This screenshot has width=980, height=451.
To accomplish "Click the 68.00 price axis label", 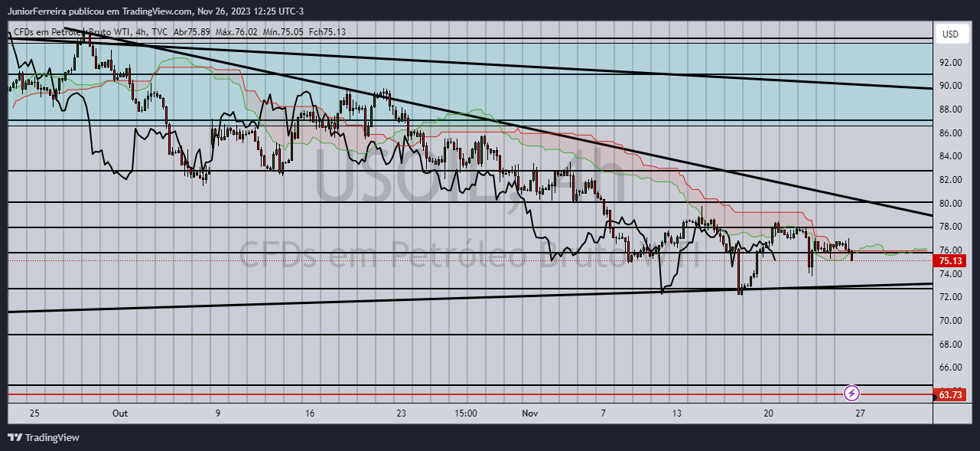I will [x=950, y=345].
